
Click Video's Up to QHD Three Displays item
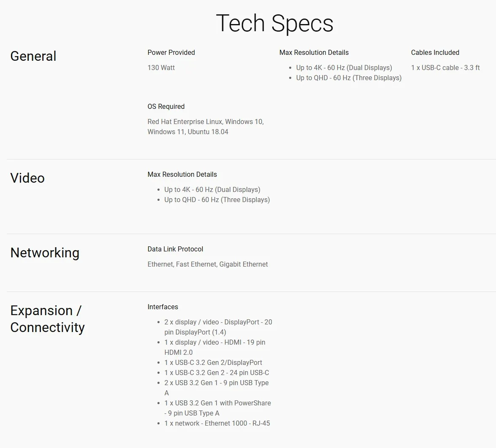(217, 200)
